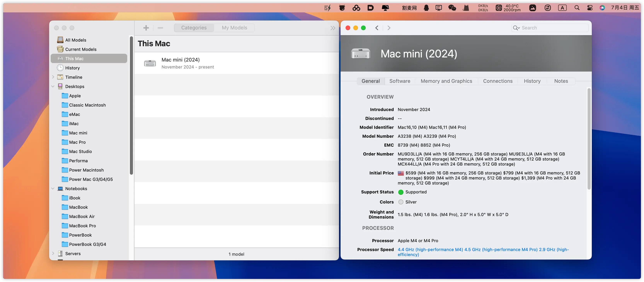Open WeChat icon in menu bar
This screenshot has height=282, width=644.
point(452,8)
